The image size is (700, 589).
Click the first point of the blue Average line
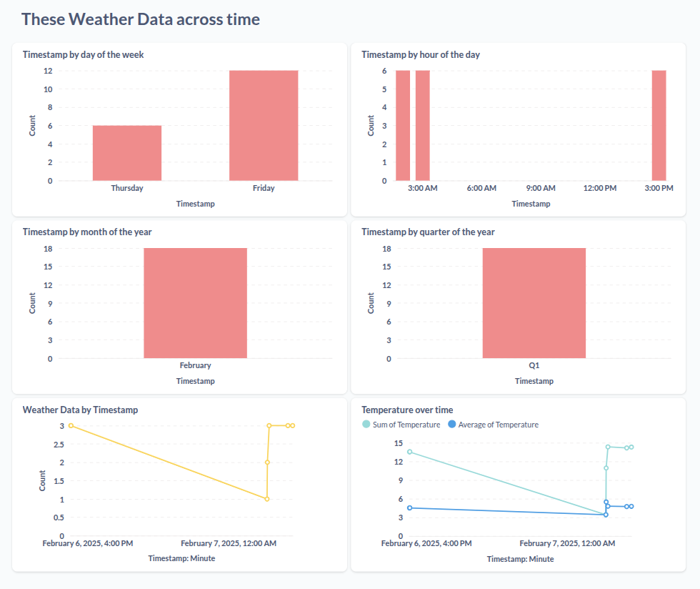tap(409, 508)
